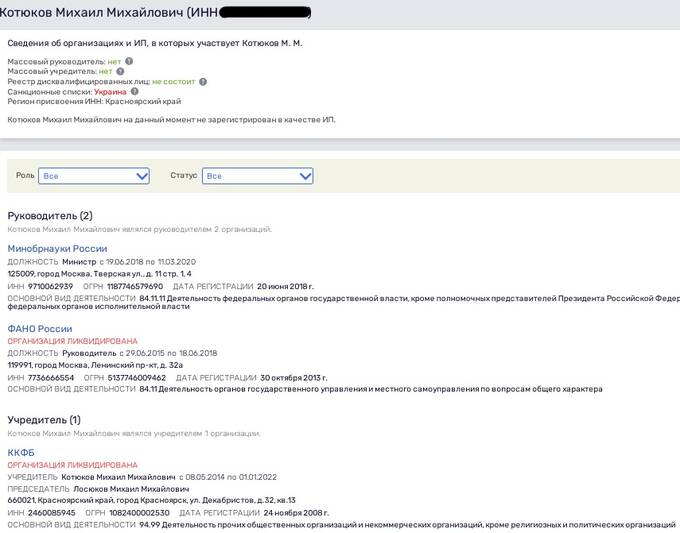Click registration date 20 июня 2018 г.
Image resolution: width=680 pixels, height=533 pixels.
click(285, 286)
